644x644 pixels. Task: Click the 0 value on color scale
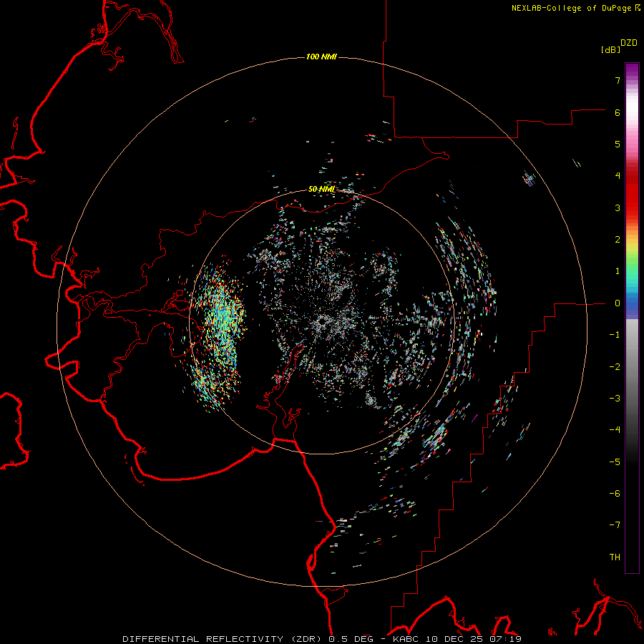(x=618, y=303)
